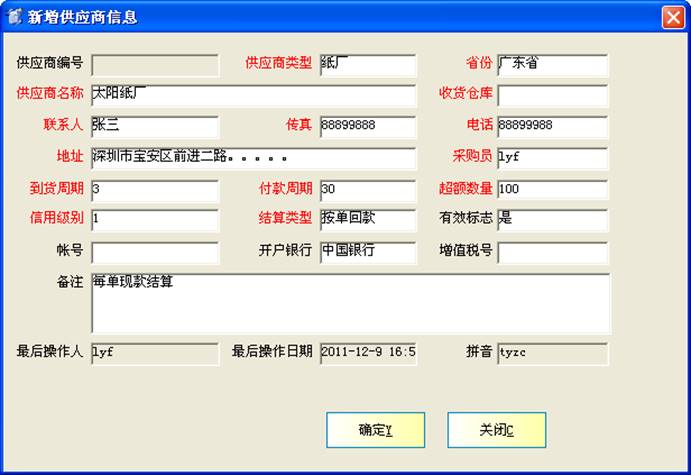Focus the 供应商编号 input field
Image resolution: width=691 pixels, height=475 pixels.
[155, 65]
